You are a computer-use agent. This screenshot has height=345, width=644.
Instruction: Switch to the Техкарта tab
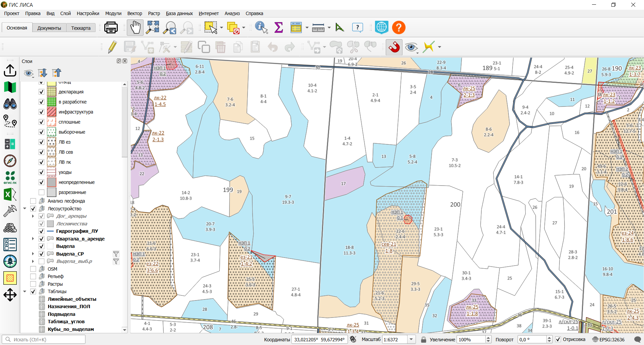click(81, 28)
